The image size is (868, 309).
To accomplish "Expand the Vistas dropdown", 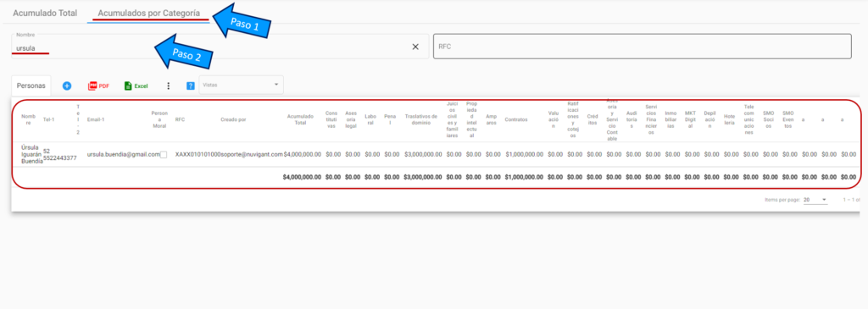I will point(241,85).
